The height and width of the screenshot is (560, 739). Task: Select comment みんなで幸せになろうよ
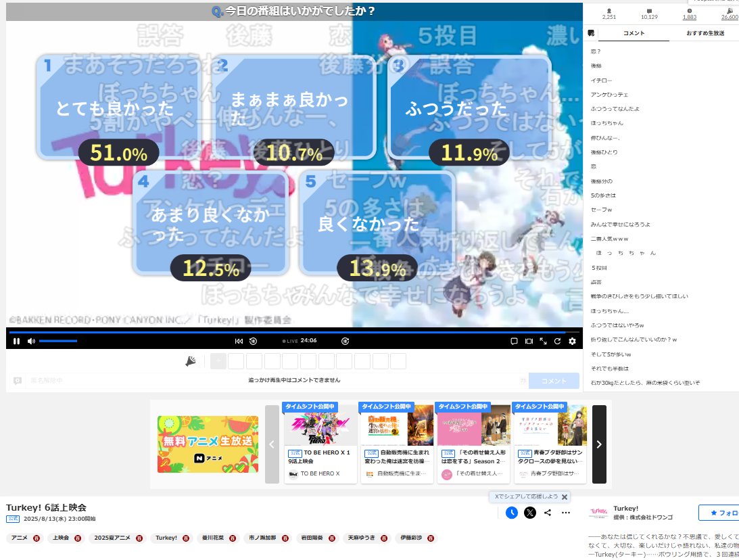[x=620, y=225]
